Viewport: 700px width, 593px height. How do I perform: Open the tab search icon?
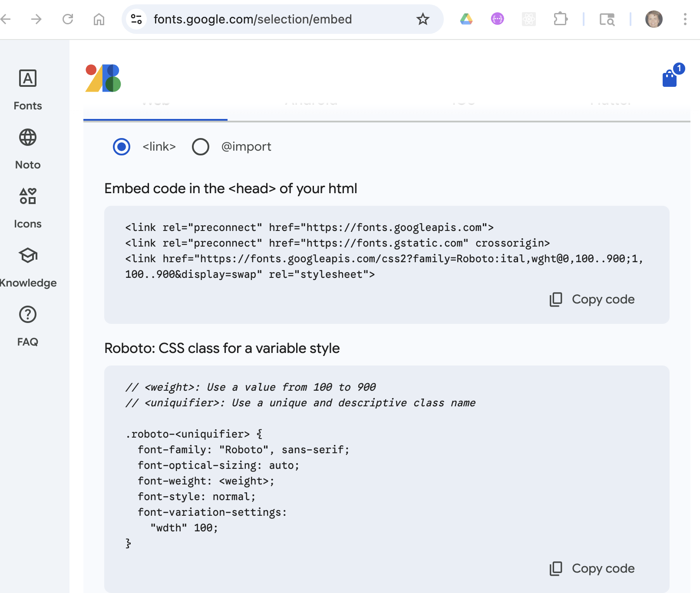(x=607, y=19)
